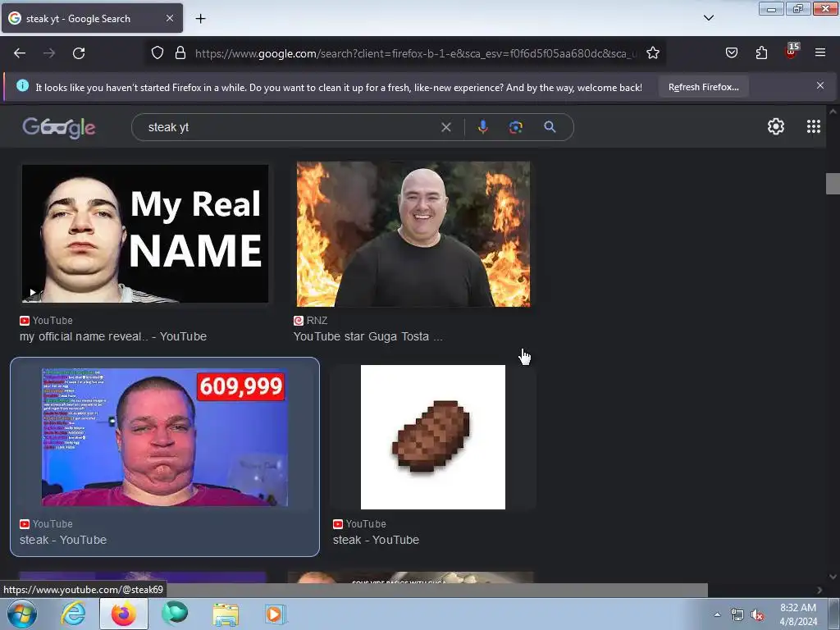Bookmark this page with the star icon

(x=652, y=53)
